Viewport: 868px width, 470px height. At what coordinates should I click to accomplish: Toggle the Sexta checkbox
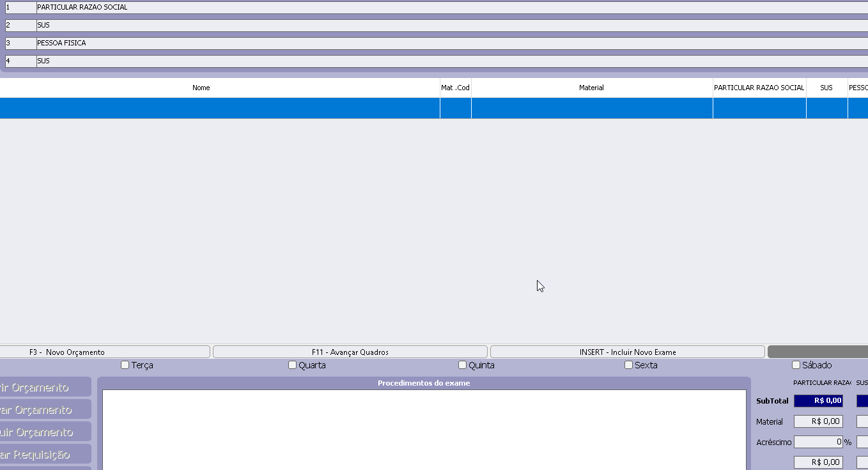coord(629,365)
